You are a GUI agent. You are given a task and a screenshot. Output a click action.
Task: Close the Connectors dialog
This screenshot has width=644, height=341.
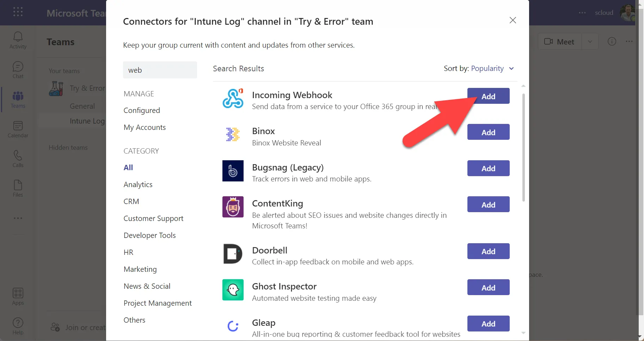[x=513, y=20]
